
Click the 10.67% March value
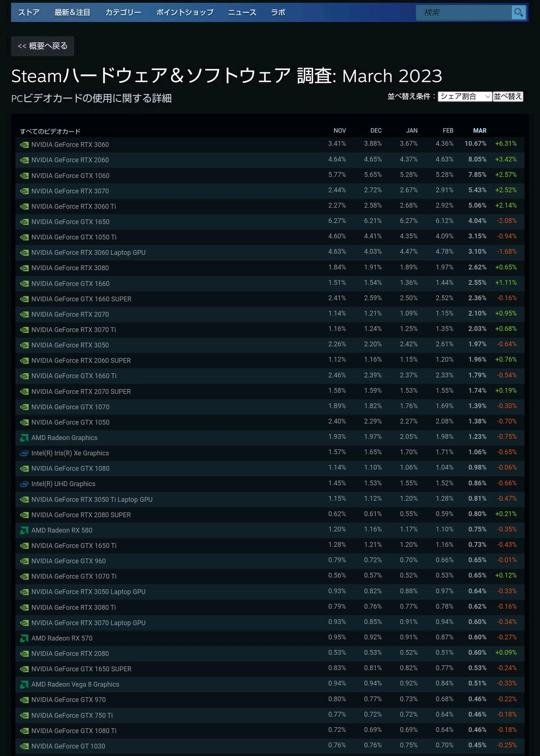coord(476,144)
